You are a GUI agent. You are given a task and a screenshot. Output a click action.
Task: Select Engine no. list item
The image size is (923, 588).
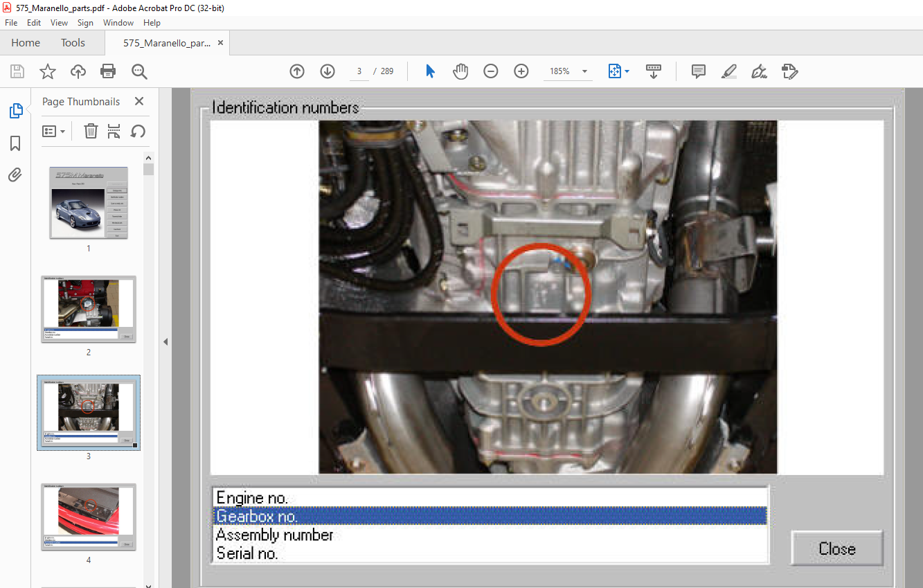(x=490, y=497)
